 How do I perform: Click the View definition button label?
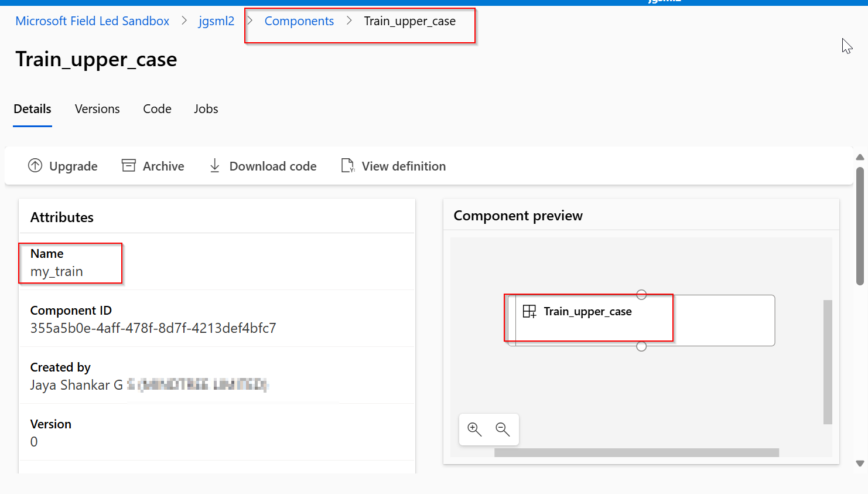click(x=404, y=166)
